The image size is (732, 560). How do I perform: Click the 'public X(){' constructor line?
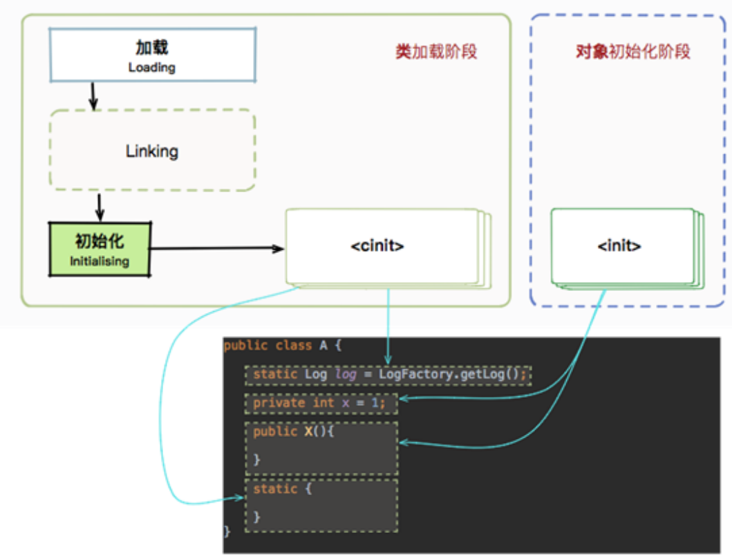[x=293, y=431]
